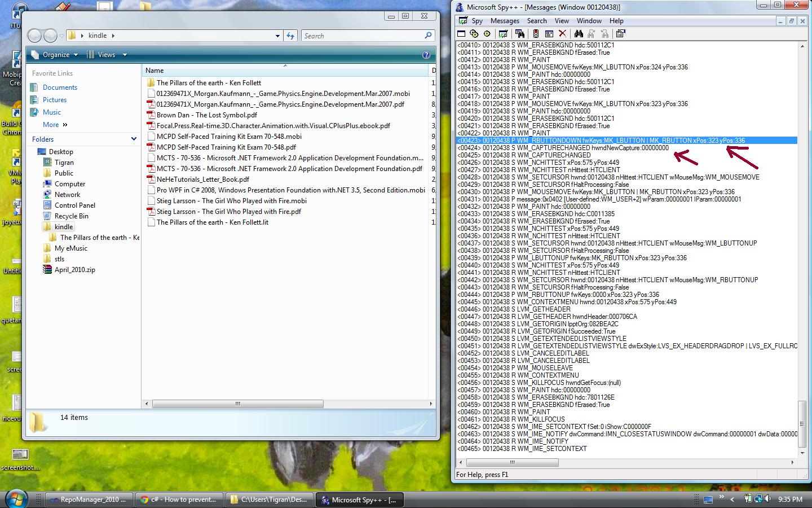Open the Organize dropdown menu

(x=55, y=55)
